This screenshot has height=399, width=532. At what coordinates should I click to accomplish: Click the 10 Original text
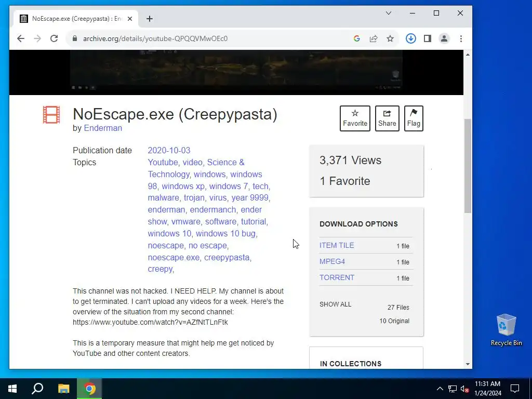pos(394,321)
